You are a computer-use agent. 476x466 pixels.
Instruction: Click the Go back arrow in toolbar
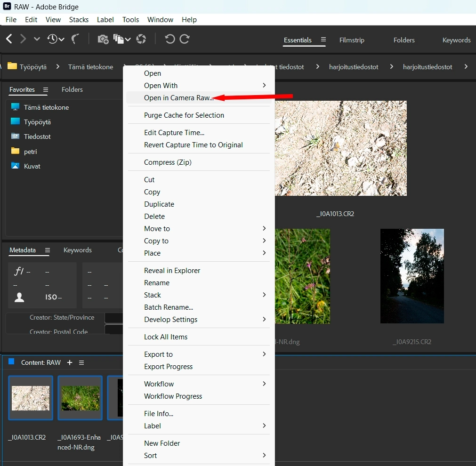(9, 39)
